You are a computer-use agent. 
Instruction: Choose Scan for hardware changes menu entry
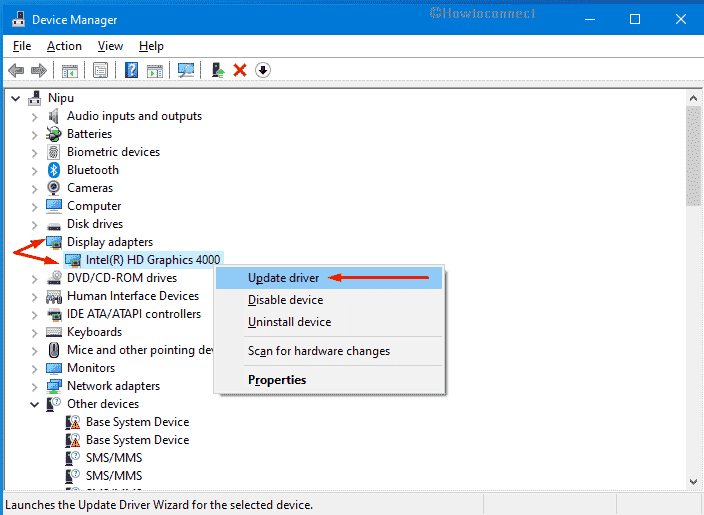(x=329, y=351)
